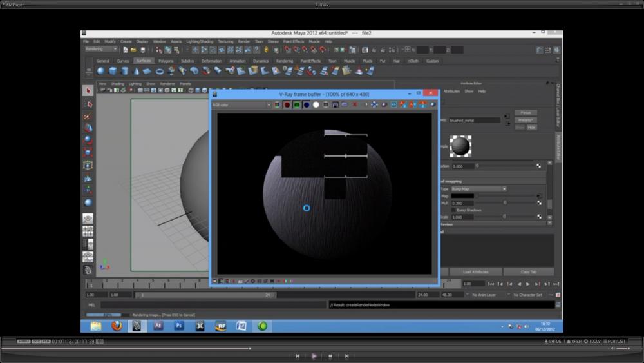Open the Render menu

(244, 41)
